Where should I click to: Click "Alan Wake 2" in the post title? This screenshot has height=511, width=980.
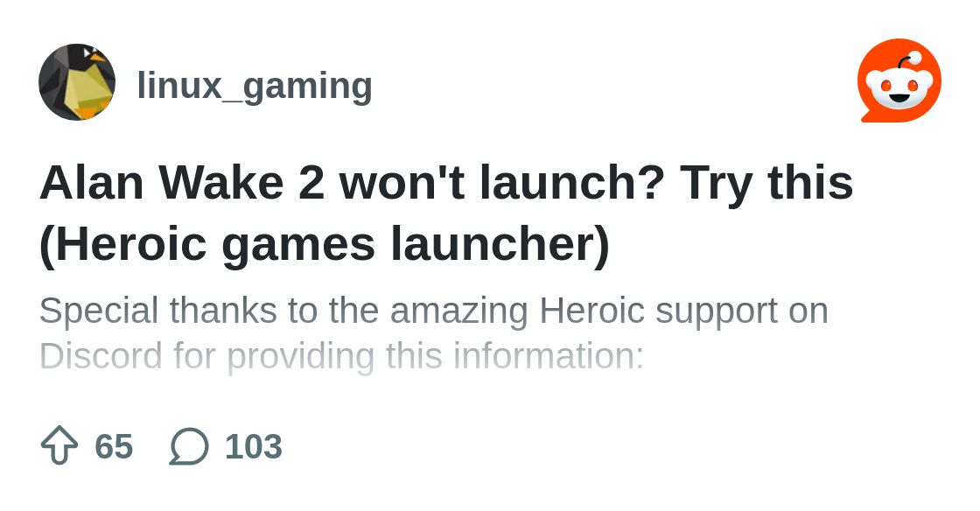click(x=183, y=183)
